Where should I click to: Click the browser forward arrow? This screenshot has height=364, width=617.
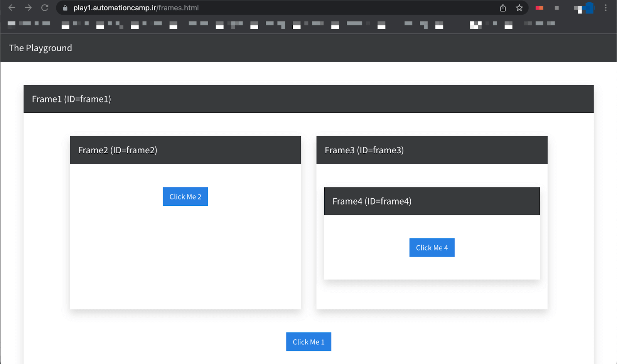pyautogui.click(x=28, y=8)
